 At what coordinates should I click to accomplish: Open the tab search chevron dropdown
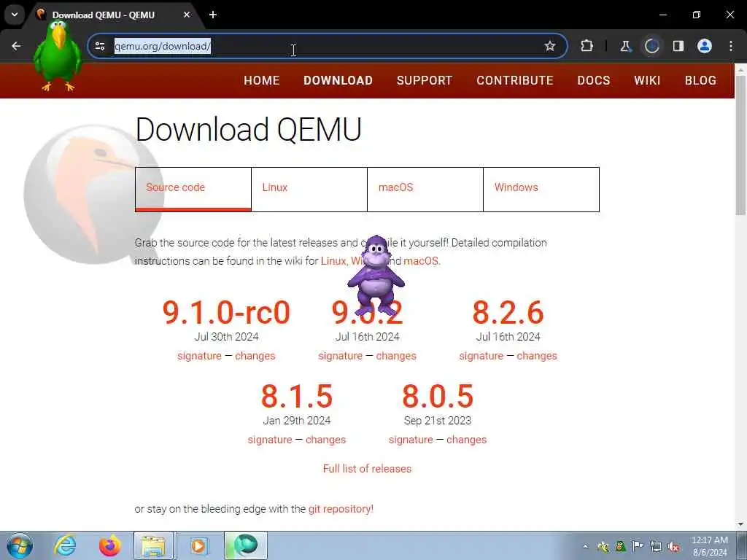[x=15, y=15]
